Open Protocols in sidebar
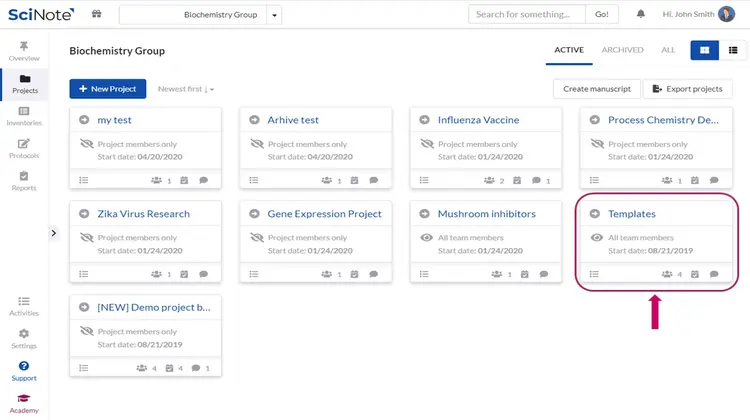Screen dimensions: 750x420 (24, 149)
